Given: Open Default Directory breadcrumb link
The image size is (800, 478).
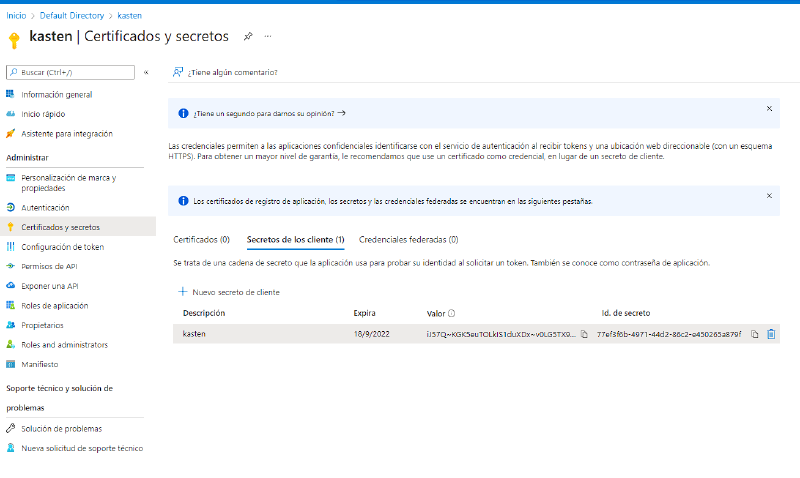Looking at the screenshot, I should pos(72,16).
